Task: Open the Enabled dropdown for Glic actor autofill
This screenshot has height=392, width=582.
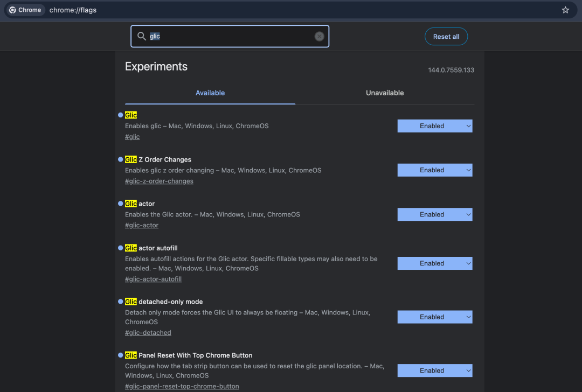Action: (435, 263)
